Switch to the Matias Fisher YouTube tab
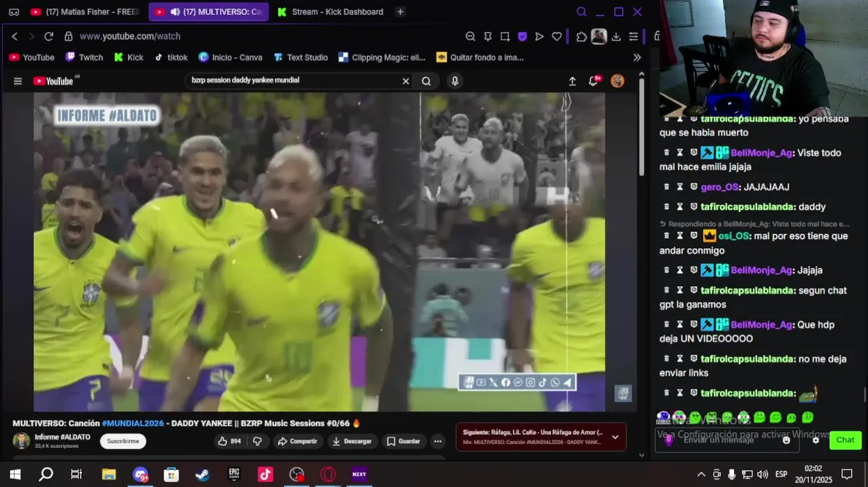Screen dimensions: 868x487 tap(86, 11)
